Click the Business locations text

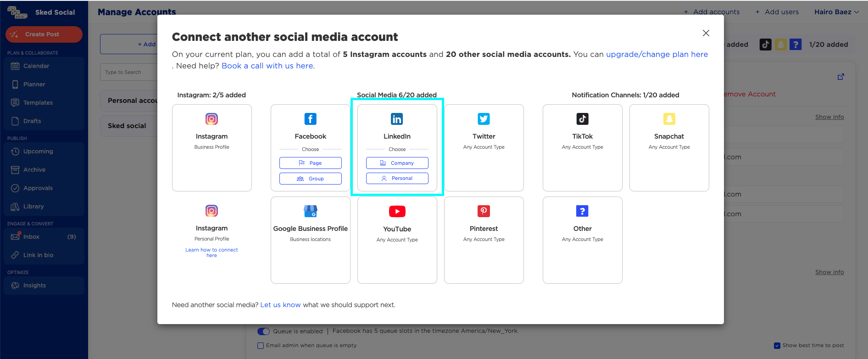[311, 239]
